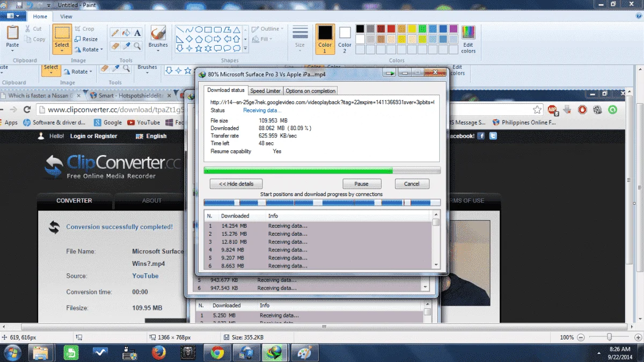Click the Facebook icon on ClipConverter header
This screenshot has width=644, height=362.
click(481, 136)
